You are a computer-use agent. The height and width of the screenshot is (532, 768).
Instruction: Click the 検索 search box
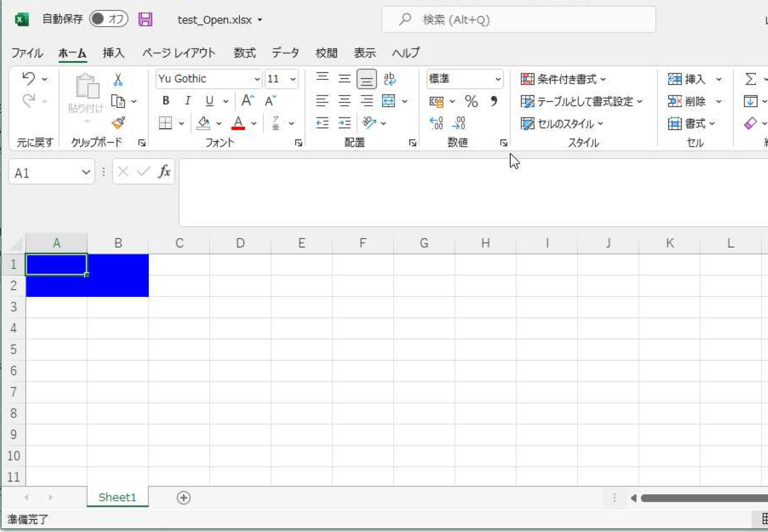pos(518,20)
